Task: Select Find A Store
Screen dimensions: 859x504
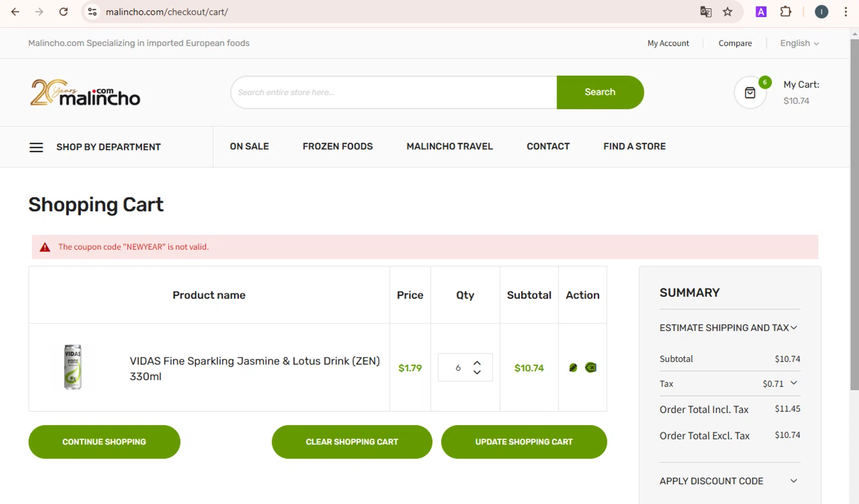Action: click(x=635, y=147)
